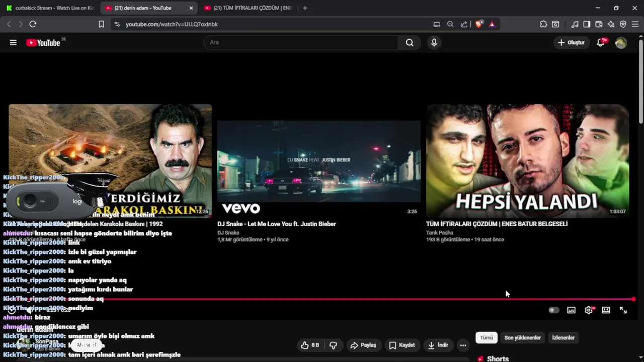Screen dimensions: 644x362
Task: Click the page vertical scrollbar
Action: [641, 80]
